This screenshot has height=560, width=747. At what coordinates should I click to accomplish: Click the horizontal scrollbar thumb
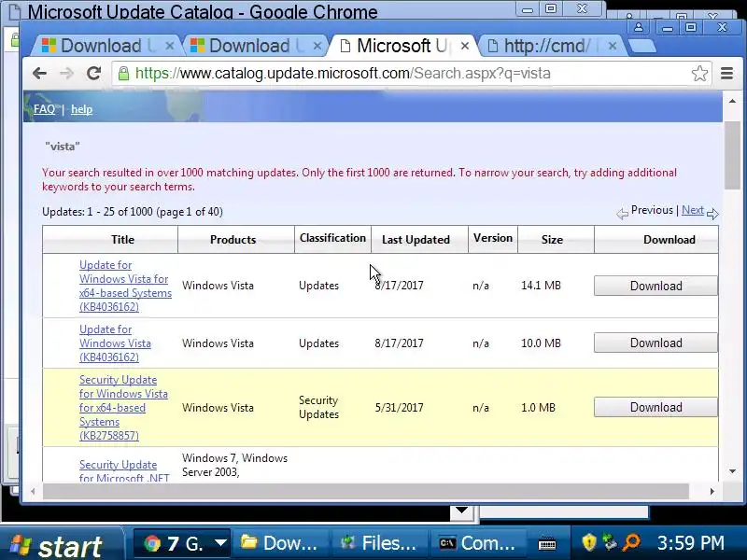(366, 491)
